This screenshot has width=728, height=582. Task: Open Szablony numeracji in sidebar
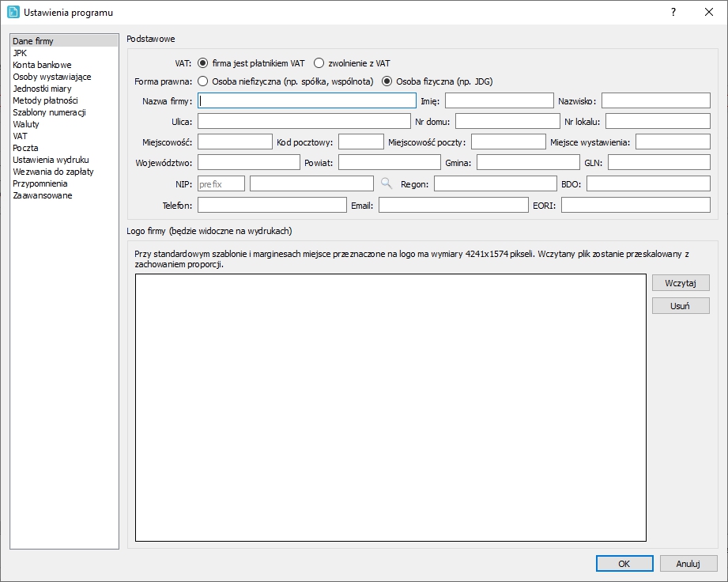tap(49, 112)
